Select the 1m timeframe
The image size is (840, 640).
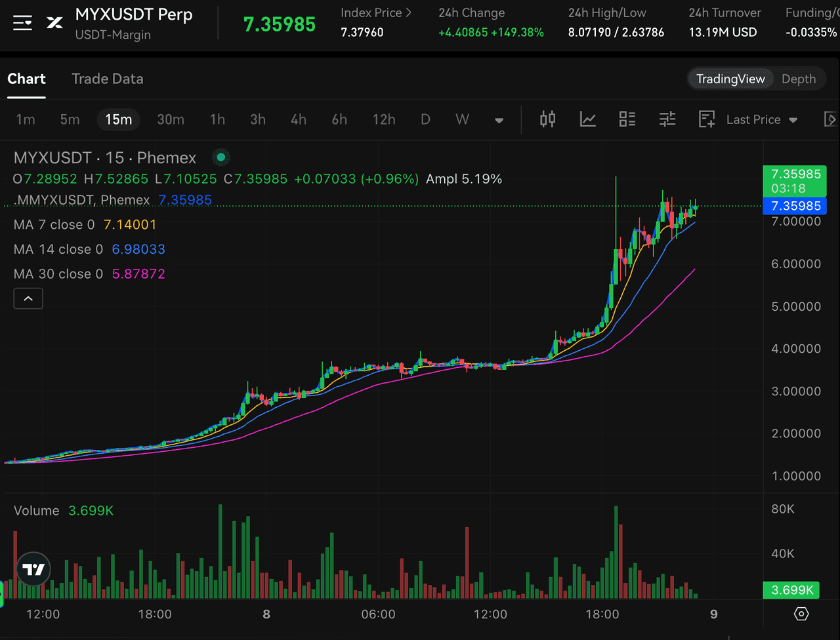coord(26,119)
